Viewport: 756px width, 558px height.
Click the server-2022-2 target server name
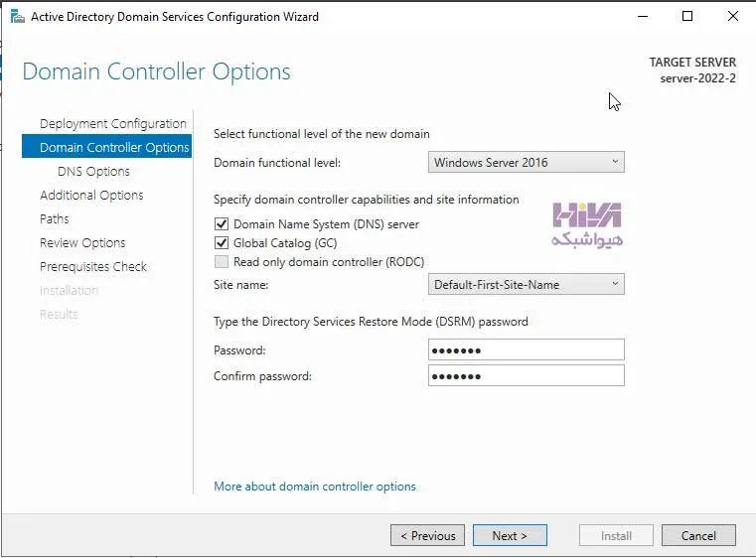coord(698,78)
